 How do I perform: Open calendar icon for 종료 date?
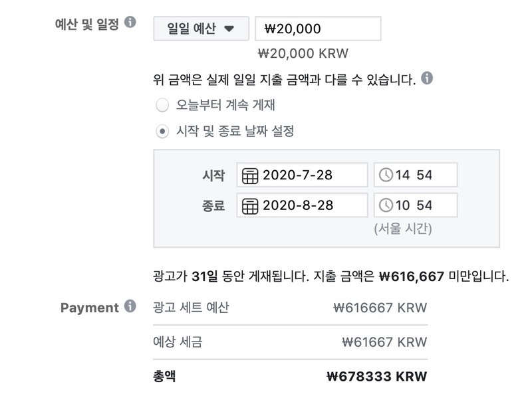[x=250, y=206]
